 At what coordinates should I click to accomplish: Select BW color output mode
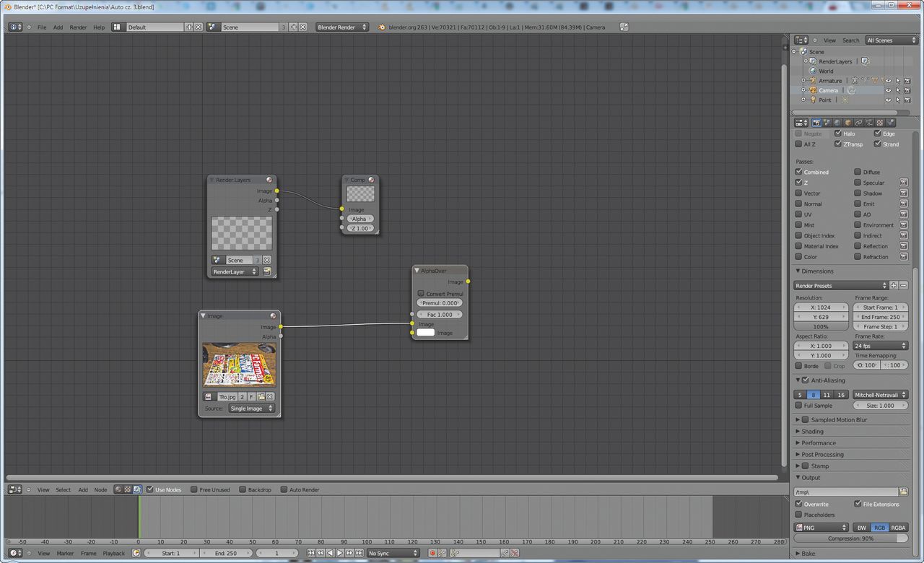862,528
